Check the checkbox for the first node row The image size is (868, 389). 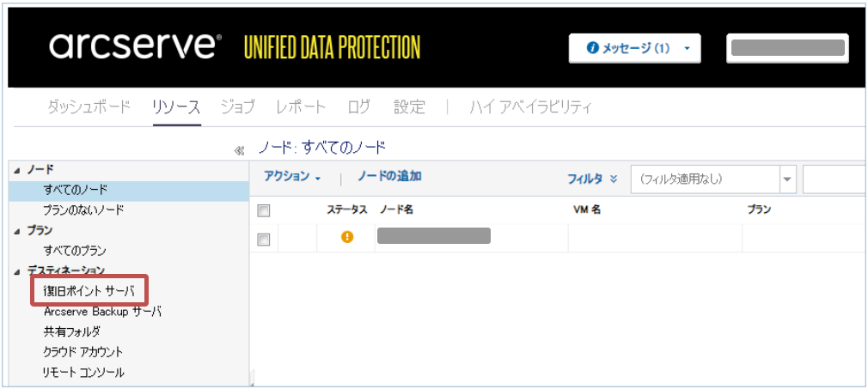coord(264,239)
